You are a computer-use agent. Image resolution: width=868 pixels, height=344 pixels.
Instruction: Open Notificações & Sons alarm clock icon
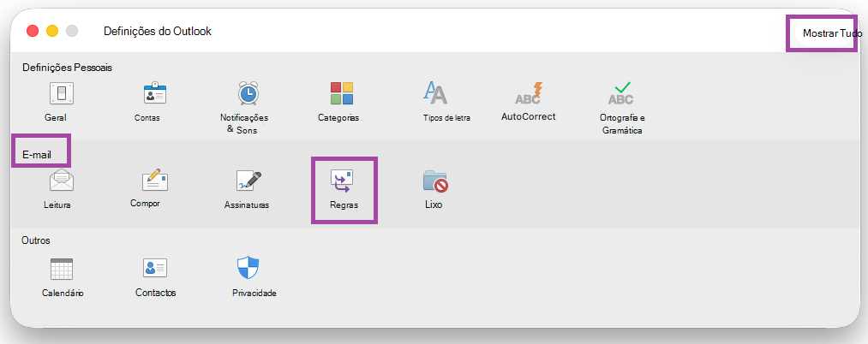[x=248, y=93]
